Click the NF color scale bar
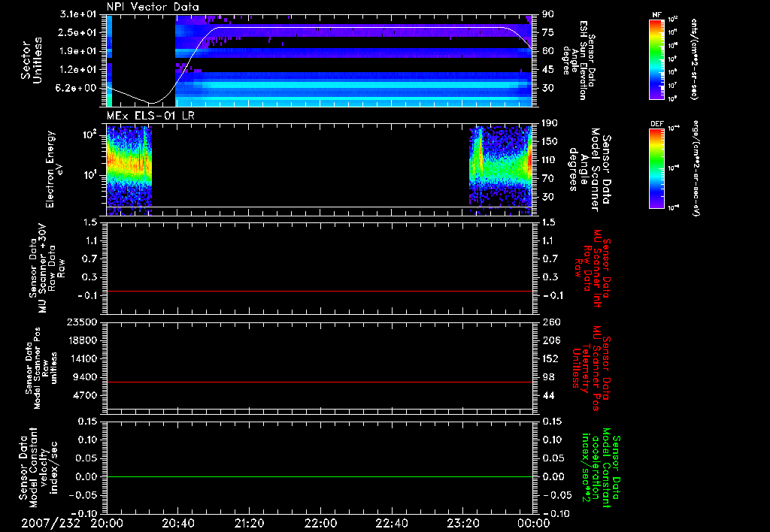This screenshot has height=532, width=770. pyautogui.click(x=656, y=59)
